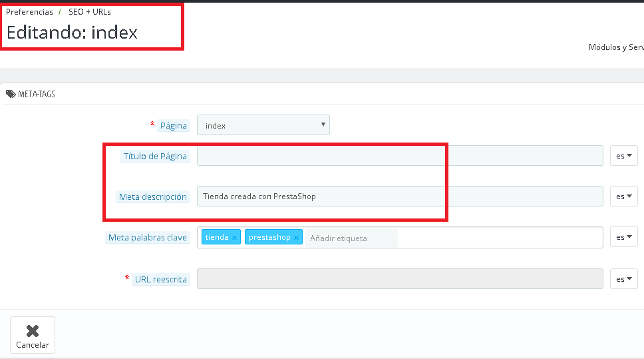Focus the Título de Página text field

click(x=399, y=156)
